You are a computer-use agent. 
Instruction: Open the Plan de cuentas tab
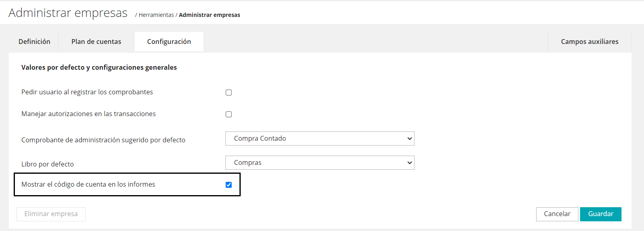[96, 42]
